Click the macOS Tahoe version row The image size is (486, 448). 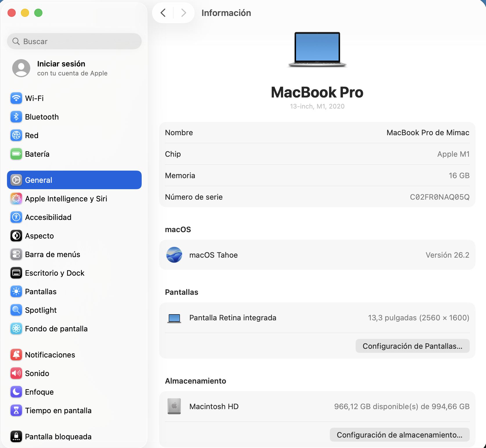(317, 255)
